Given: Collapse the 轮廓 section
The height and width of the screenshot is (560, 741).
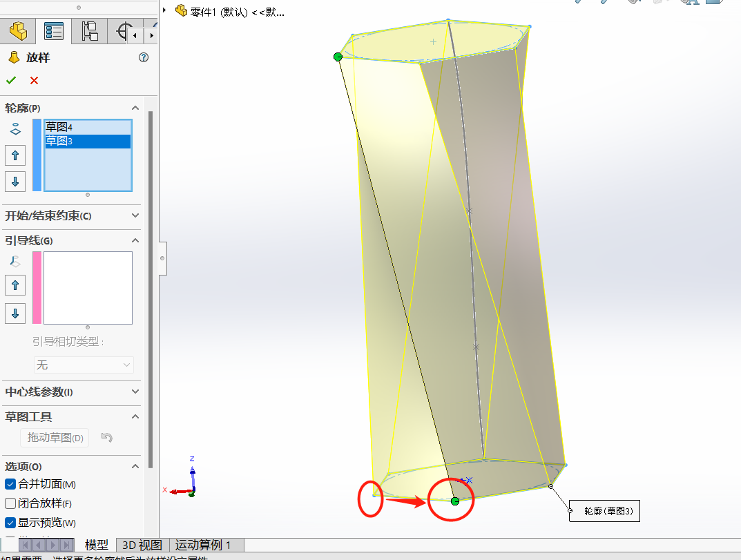Looking at the screenshot, I should (135, 108).
